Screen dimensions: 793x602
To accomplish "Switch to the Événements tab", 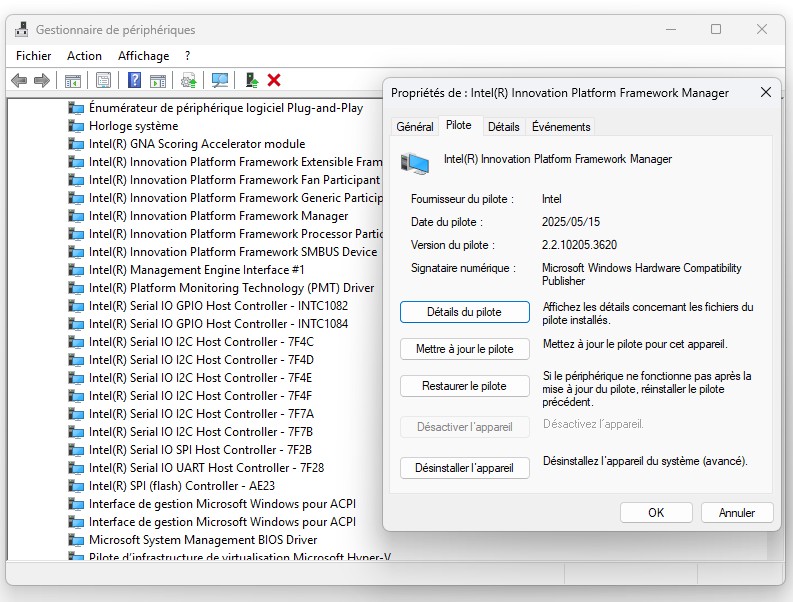I will coord(561,127).
